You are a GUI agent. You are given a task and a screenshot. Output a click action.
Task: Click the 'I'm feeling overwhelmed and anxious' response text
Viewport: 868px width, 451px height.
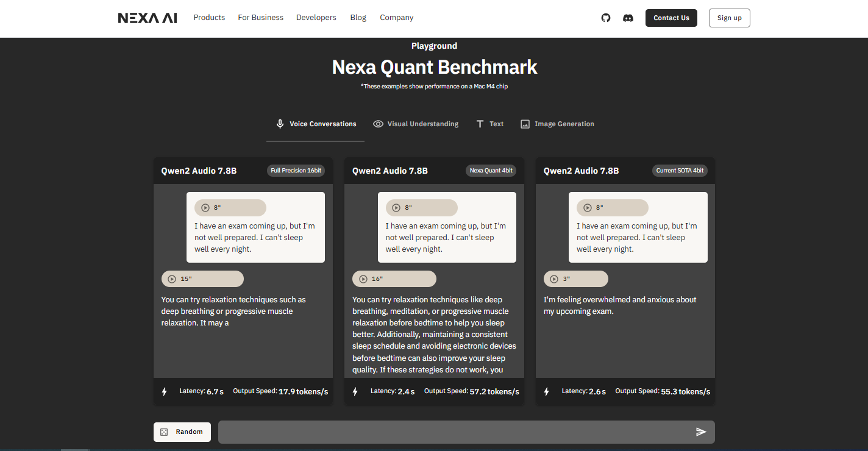pyautogui.click(x=620, y=305)
